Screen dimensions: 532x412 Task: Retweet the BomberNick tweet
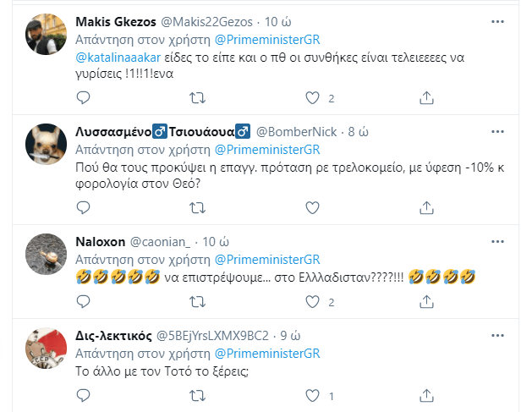click(x=196, y=208)
